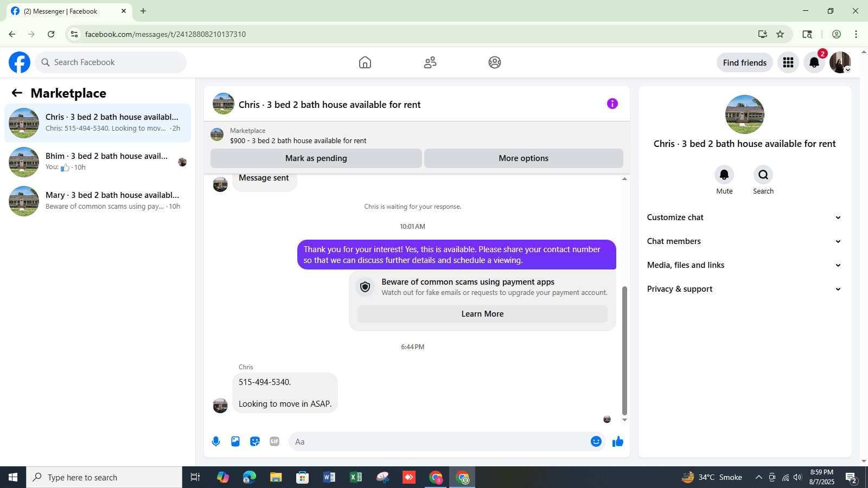Open Windows notification center icon
Image resolution: width=868 pixels, height=488 pixels.
(x=851, y=478)
